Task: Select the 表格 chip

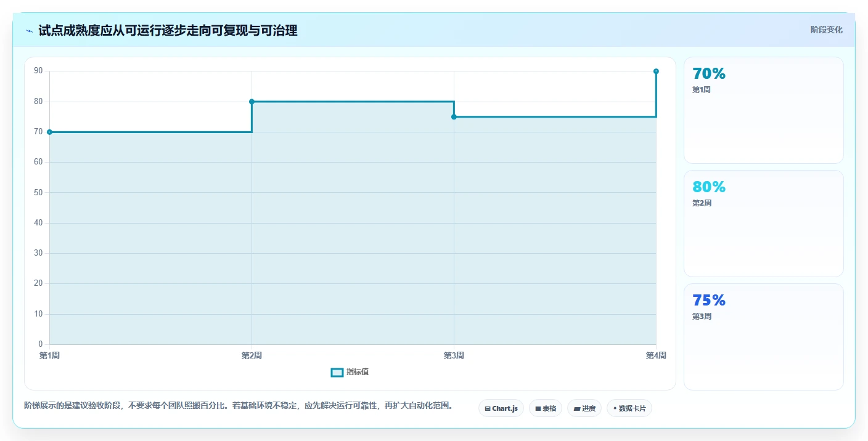Action: click(x=546, y=408)
